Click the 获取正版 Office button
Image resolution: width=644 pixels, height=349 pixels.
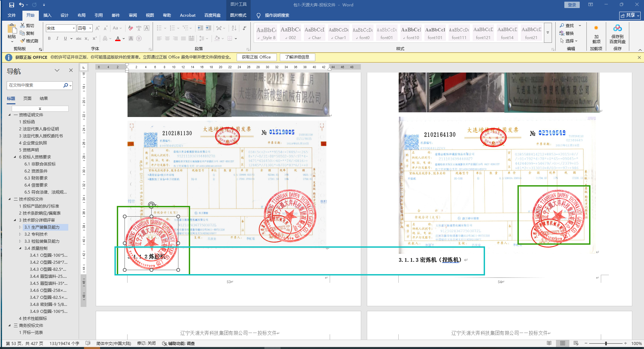tap(256, 57)
